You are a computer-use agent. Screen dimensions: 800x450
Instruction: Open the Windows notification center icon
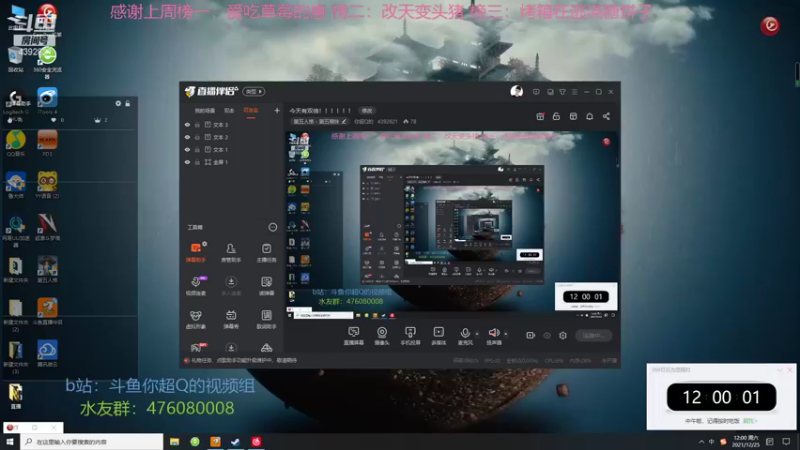(x=786, y=441)
